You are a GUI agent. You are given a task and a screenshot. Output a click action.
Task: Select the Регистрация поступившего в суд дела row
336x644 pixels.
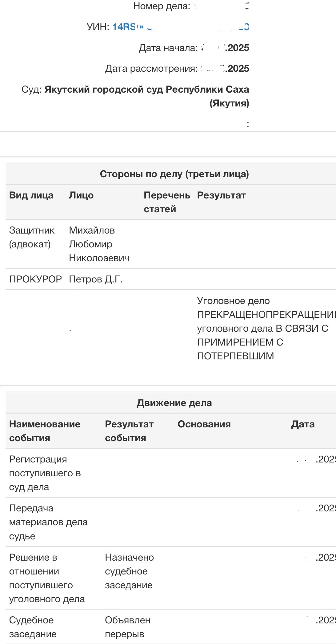click(x=45, y=473)
